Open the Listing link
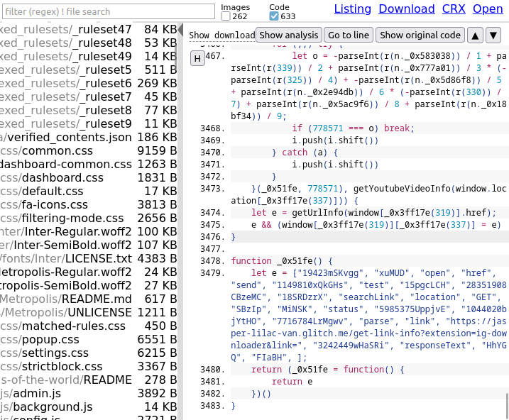509x420 pixels. 353,9
